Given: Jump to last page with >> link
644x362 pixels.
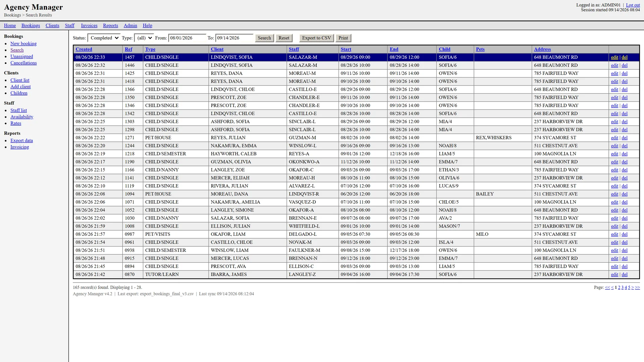Looking at the screenshot, I should [637, 287].
